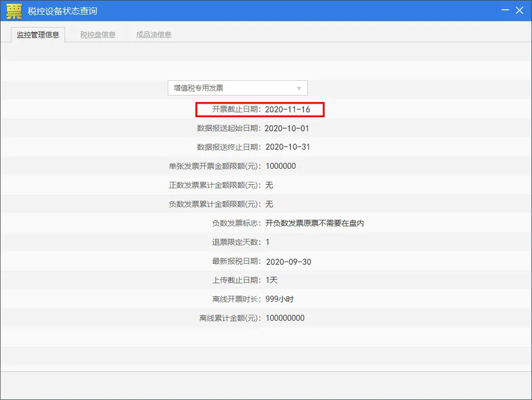Click the 最新报税日期 value 2020-09-30
The width and height of the screenshot is (532, 400).
click(x=288, y=262)
